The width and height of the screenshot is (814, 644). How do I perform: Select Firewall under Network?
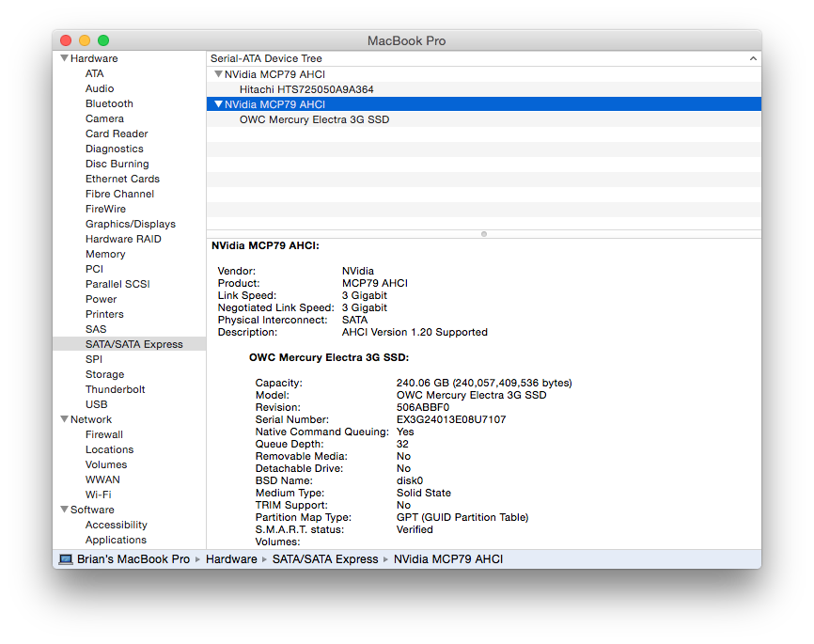(104, 435)
